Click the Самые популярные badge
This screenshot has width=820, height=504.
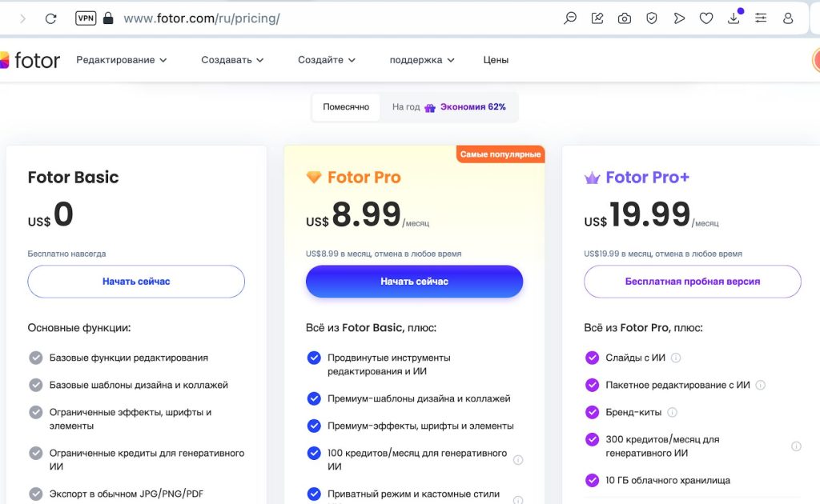pyautogui.click(x=500, y=154)
